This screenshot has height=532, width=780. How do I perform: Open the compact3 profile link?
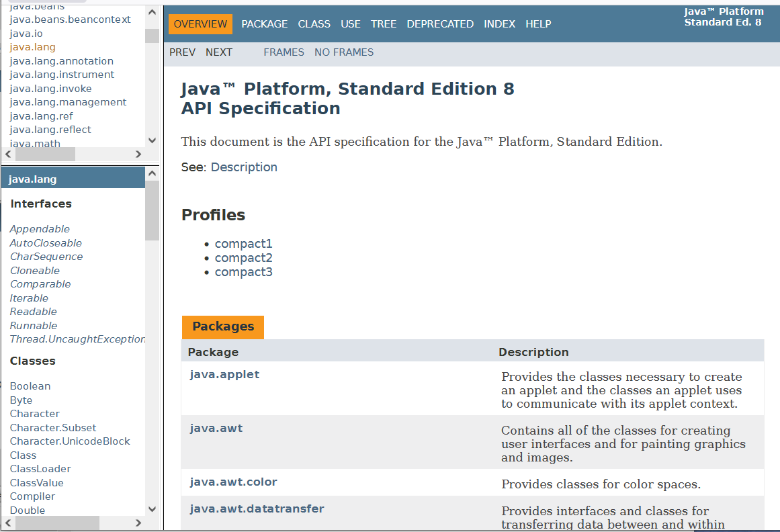coord(243,271)
